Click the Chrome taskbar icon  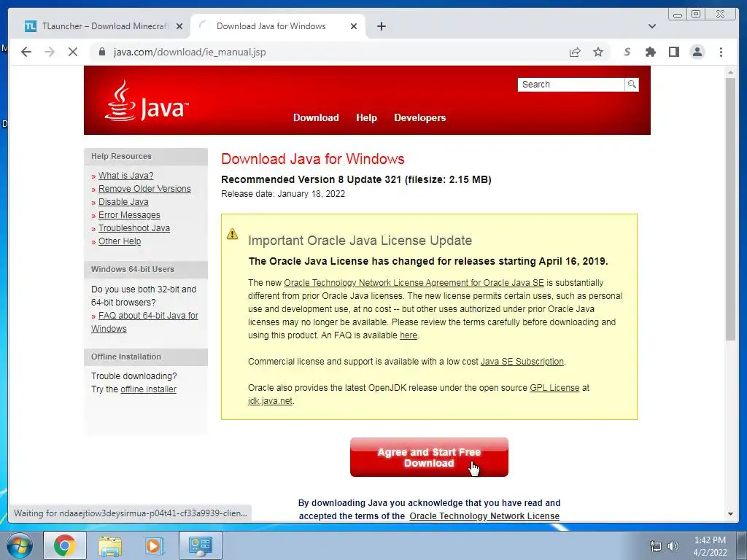pos(65,545)
